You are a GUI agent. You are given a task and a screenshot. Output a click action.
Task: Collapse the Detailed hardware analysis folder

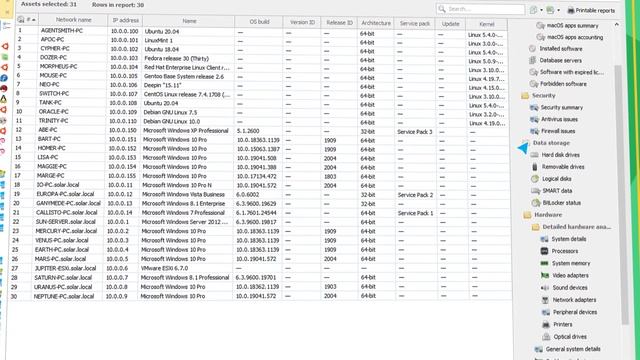tap(536, 227)
